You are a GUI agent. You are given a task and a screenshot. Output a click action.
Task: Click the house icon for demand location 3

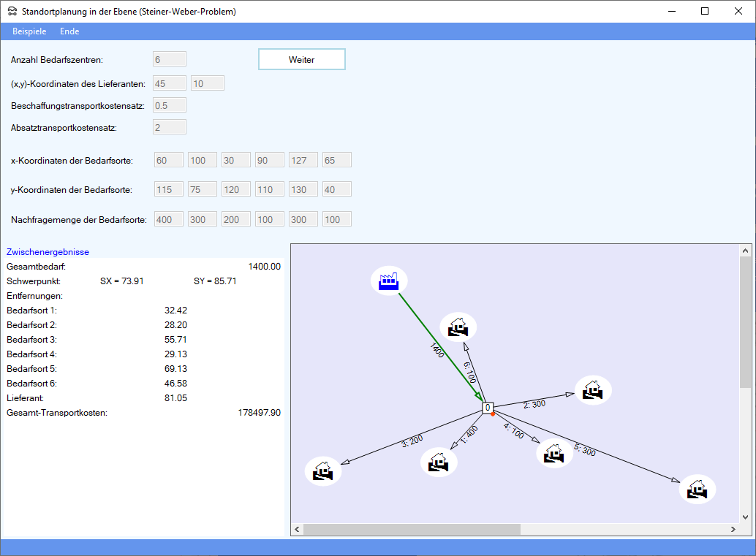[x=323, y=471]
